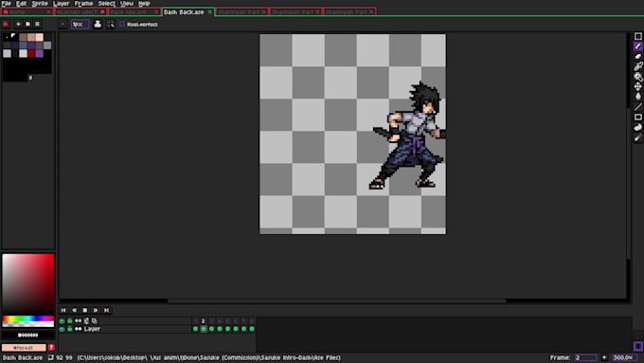The width and height of the screenshot is (644, 363).
Task: Select the Line tool
Action: [637, 107]
